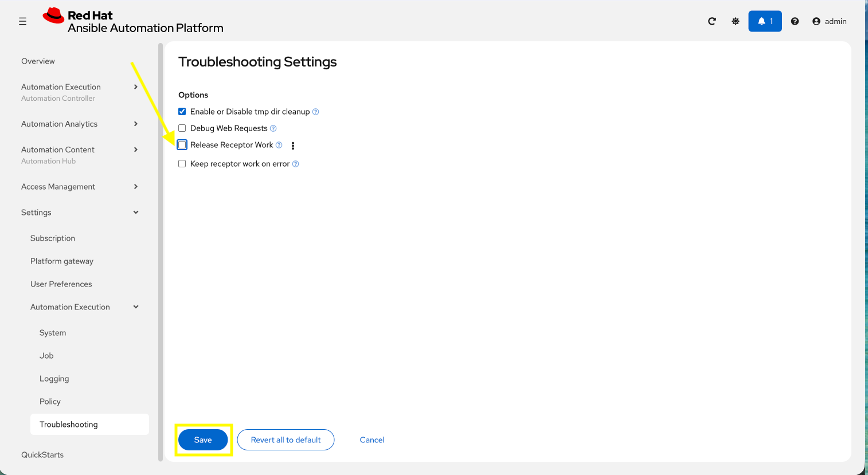This screenshot has width=868, height=475.
Task: Click the tooltip icon next to Debug Web Requests
Action: point(273,128)
